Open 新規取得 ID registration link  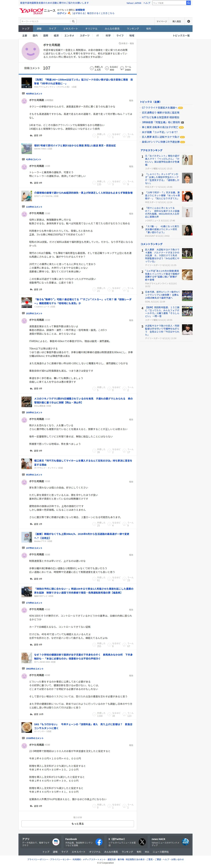(80, 10)
